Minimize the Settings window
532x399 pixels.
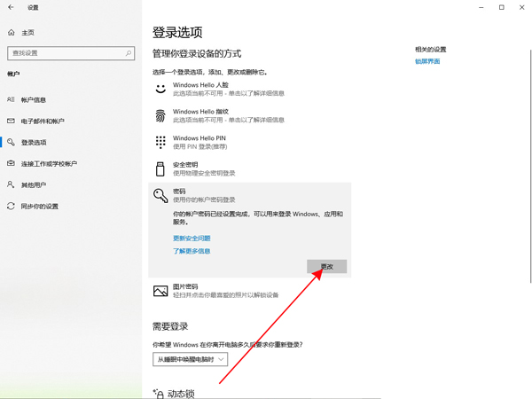(481, 7)
